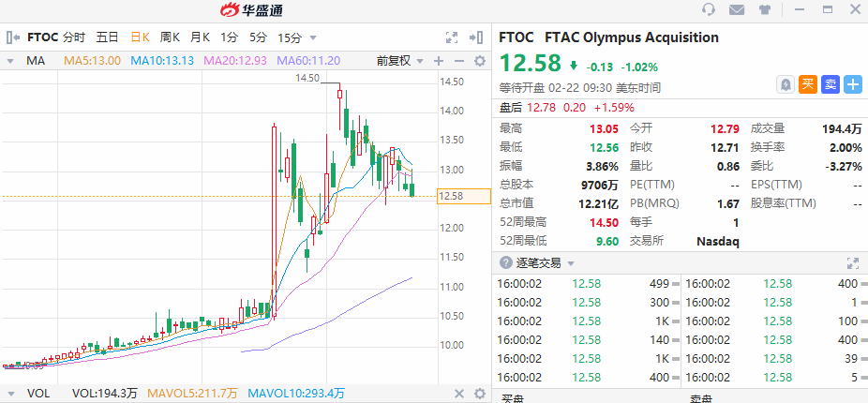Close the VOL indicator panel
Image resolution: width=868 pixels, height=403 pixels.
tap(459, 394)
